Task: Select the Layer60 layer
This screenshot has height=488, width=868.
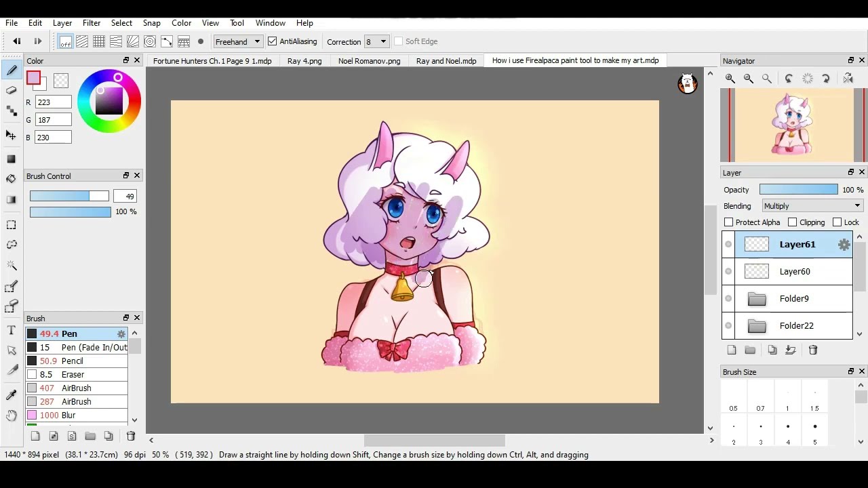Action: coord(795,272)
